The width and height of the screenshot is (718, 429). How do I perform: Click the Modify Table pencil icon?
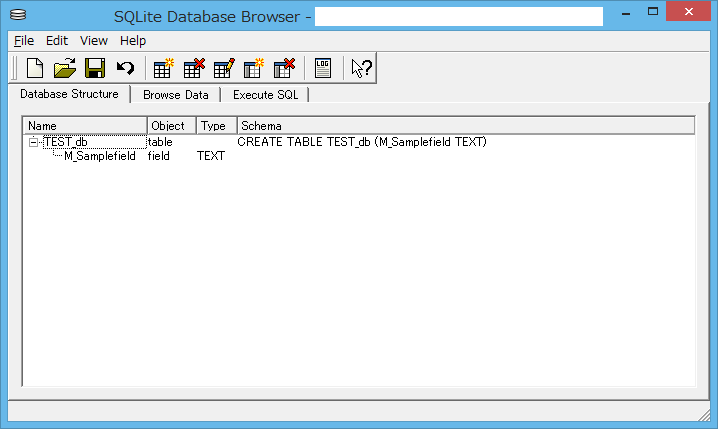[x=224, y=69]
